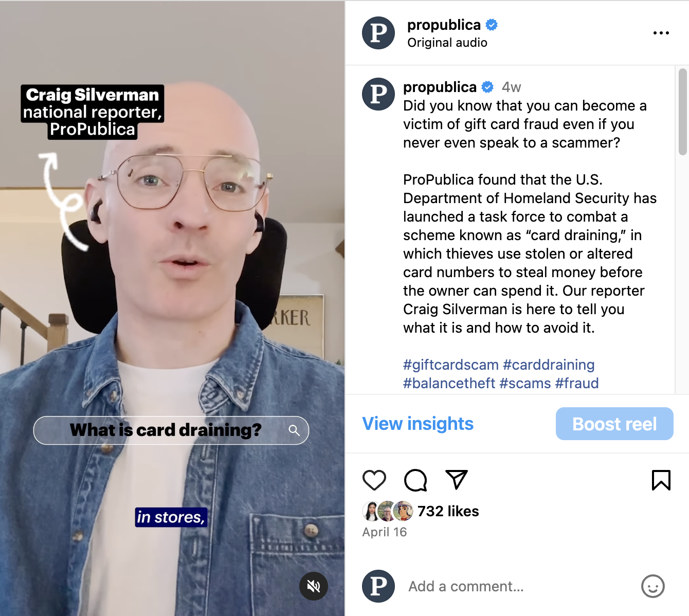View the 732 likes list
Image resolution: width=689 pixels, height=616 pixels.
(x=448, y=511)
